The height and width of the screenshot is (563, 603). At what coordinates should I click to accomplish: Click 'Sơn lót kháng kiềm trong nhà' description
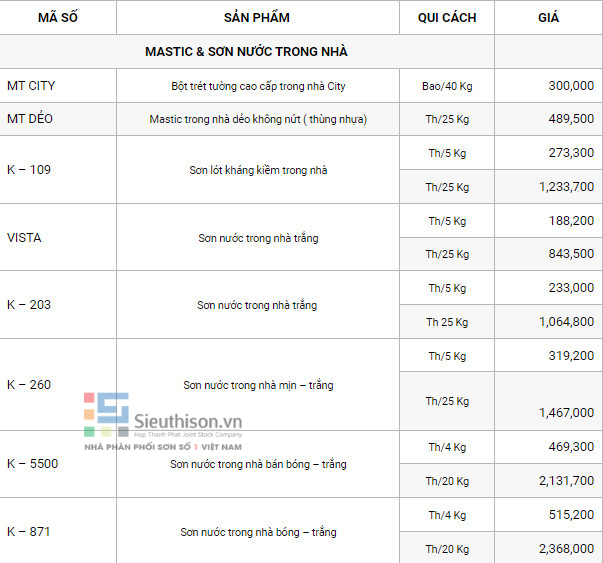click(x=258, y=170)
